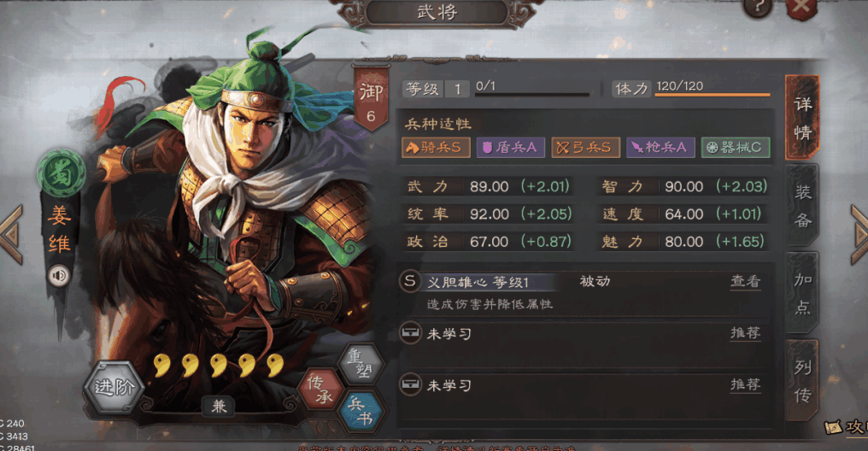Image resolution: width=868 pixels, height=451 pixels.
Task: Select the 重塑 hexagon icon
Action: [361, 364]
